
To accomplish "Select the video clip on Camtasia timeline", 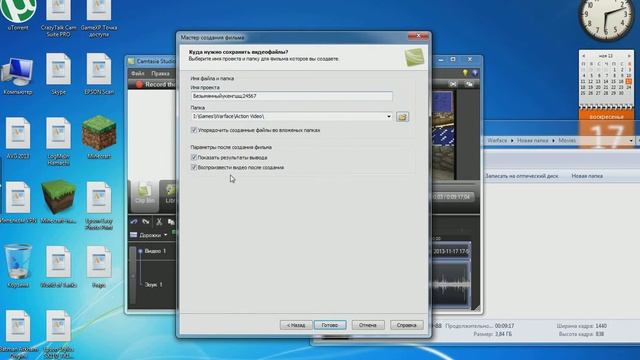I will click(x=451, y=251).
